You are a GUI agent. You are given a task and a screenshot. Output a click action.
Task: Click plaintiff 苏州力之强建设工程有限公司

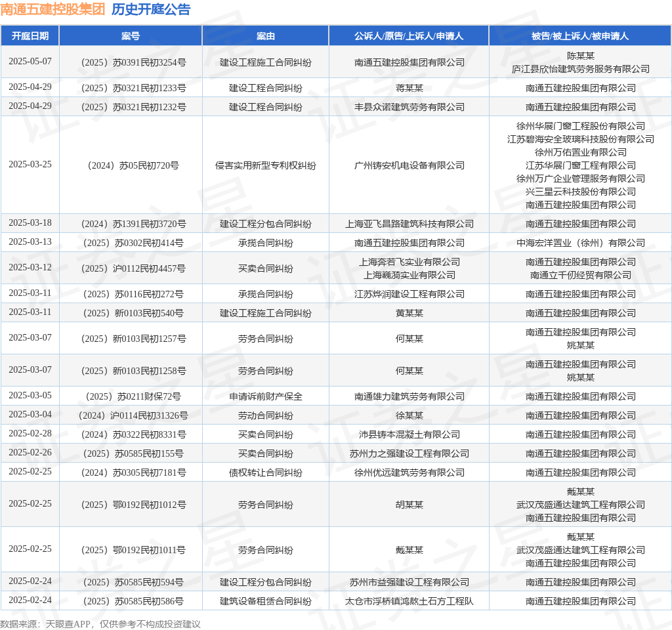(409, 454)
